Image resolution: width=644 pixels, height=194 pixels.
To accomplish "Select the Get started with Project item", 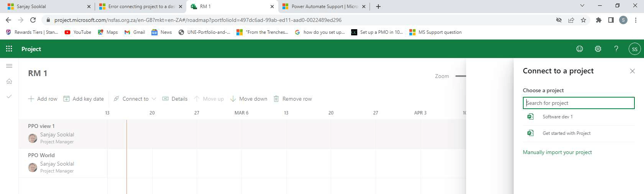I will point(579,133).
